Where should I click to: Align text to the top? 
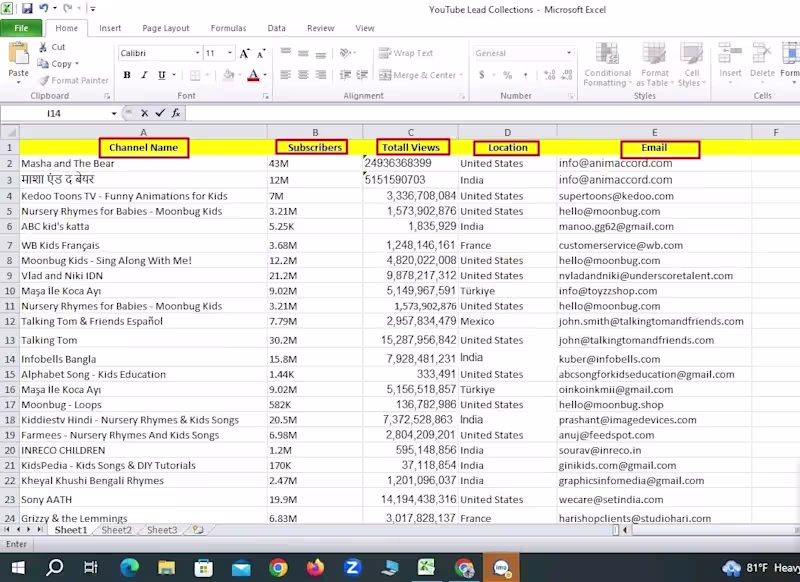click(x=286, y=53)
